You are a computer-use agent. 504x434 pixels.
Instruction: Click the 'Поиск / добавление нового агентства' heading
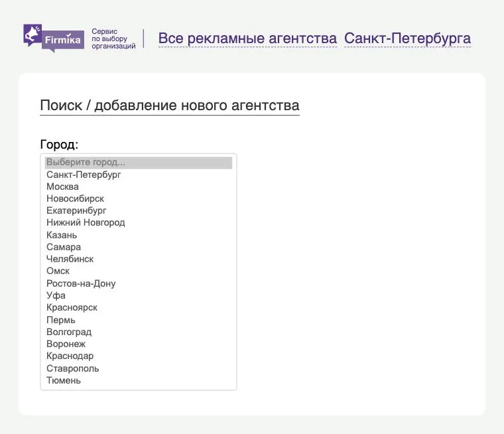point(170,106)
